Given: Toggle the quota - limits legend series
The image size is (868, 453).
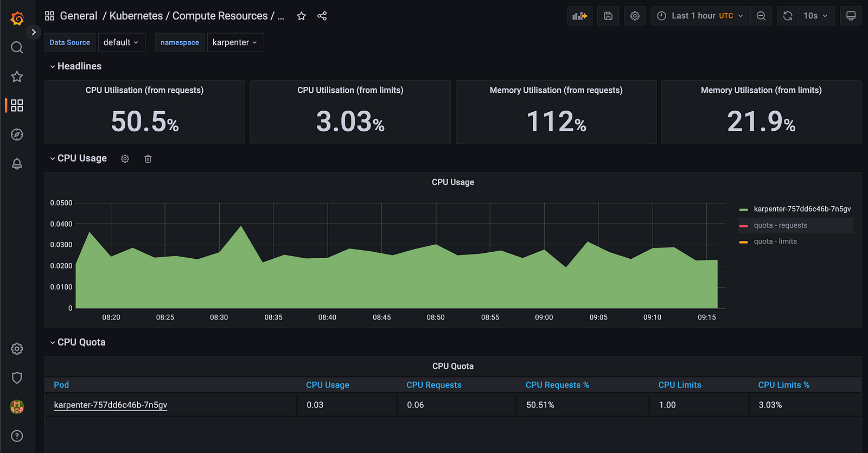Looking at the screenshot, I should tap(775, 241).
